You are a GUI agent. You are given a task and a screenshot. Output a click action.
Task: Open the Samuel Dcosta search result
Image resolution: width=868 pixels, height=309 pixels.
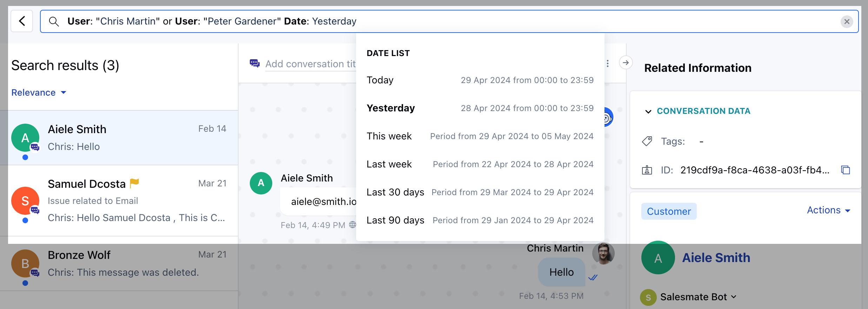pyautogui.click(x=123, y=201)
